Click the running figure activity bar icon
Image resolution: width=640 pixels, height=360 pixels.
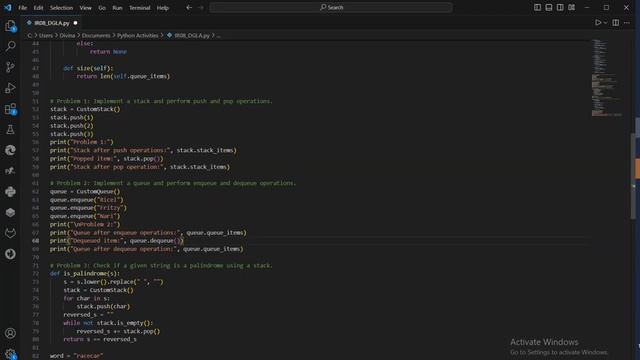pos(10,171)
